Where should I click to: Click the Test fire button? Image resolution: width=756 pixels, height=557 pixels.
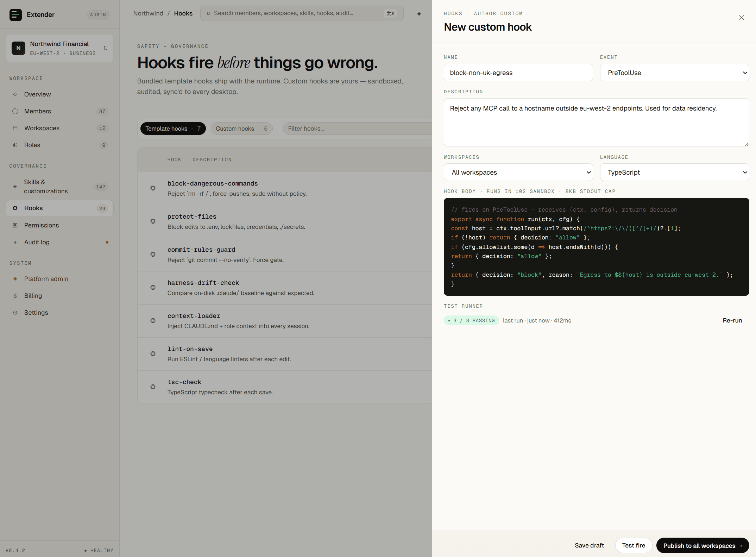tap(634, 545)
